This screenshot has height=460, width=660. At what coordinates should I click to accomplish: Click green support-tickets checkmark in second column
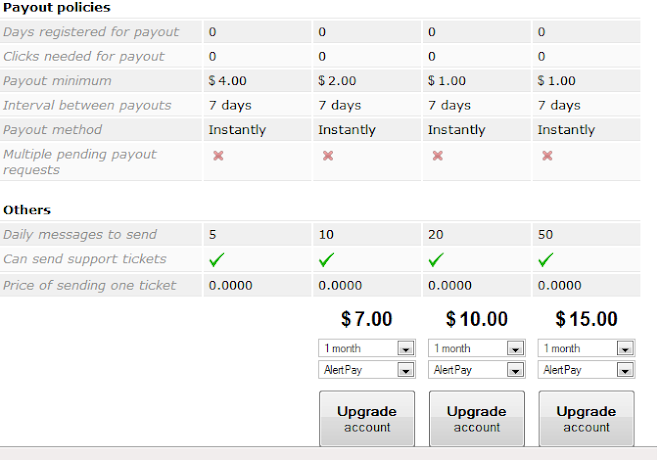pos(327,260)
